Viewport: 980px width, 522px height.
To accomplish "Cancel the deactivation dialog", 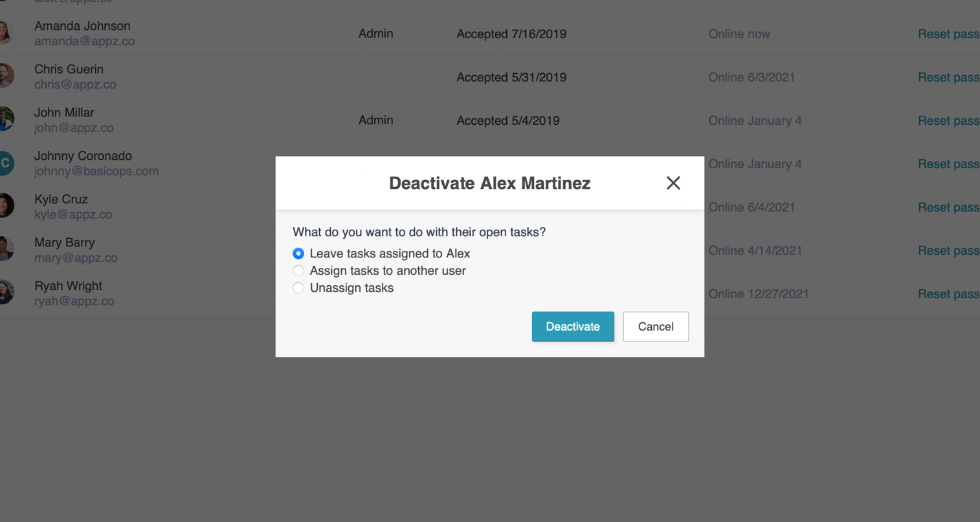I will [x=656, y=327].
